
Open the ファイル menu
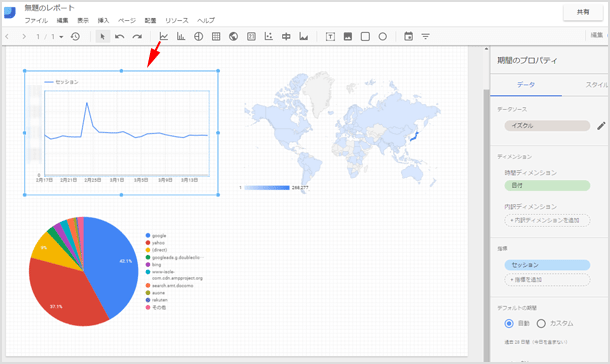36,21
